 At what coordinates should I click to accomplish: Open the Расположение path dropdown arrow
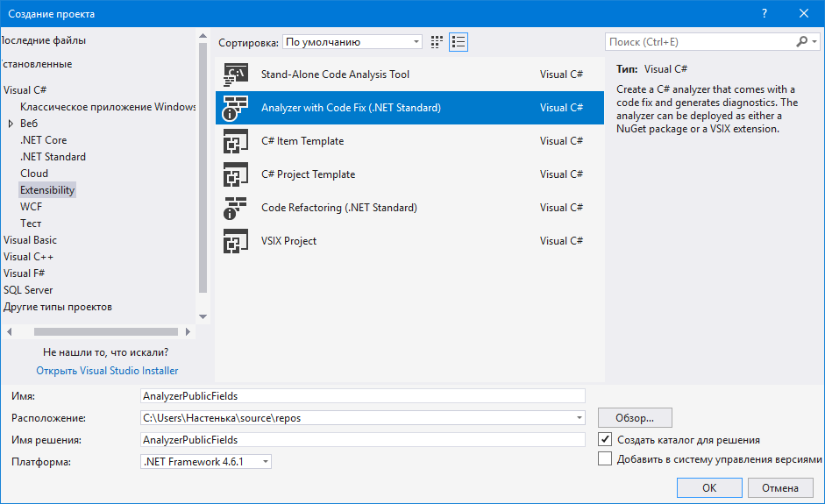pyautogui.click(x=579, y=418)
